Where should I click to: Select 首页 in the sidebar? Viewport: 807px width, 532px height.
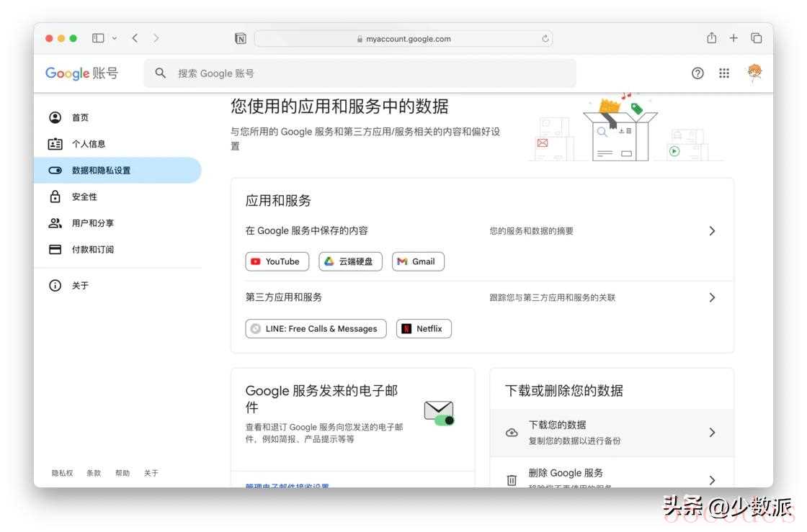[117, 117]
